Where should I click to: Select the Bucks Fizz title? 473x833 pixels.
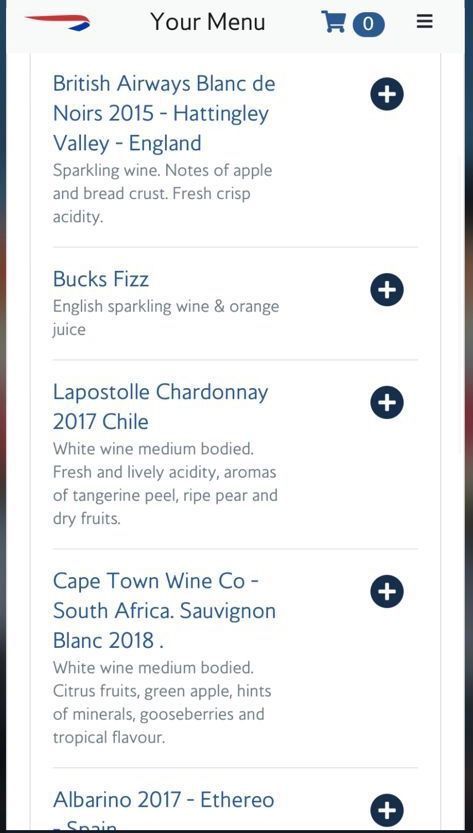pos(101,279)
